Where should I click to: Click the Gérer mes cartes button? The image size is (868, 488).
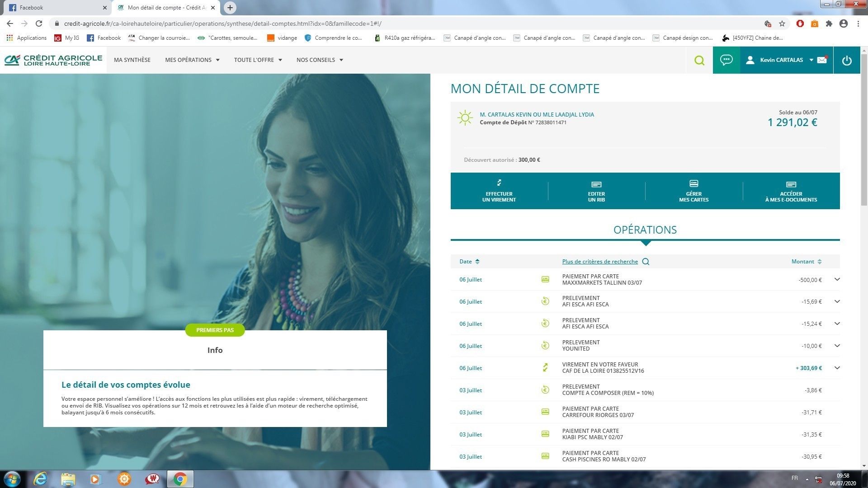coord(693,191)
